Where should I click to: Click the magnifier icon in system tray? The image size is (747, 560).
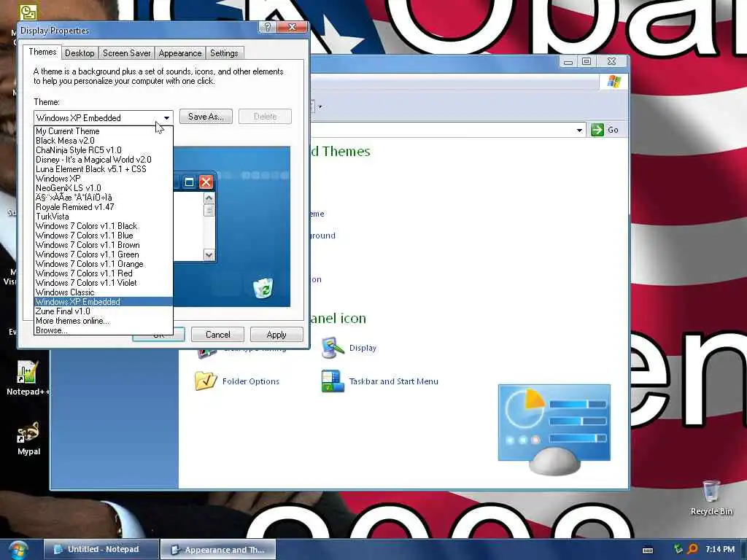coord(692,549)
